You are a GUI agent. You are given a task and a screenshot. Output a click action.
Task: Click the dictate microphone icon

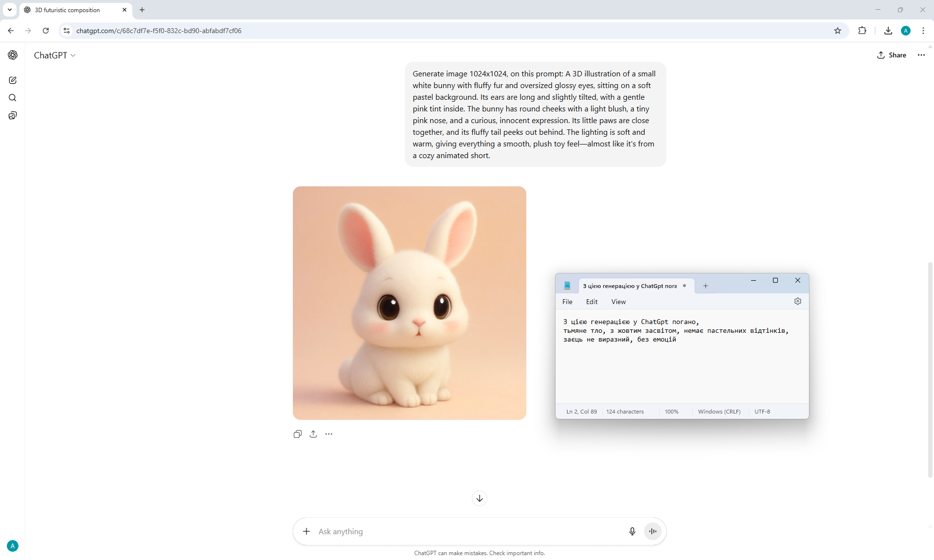tap(632, 531)
